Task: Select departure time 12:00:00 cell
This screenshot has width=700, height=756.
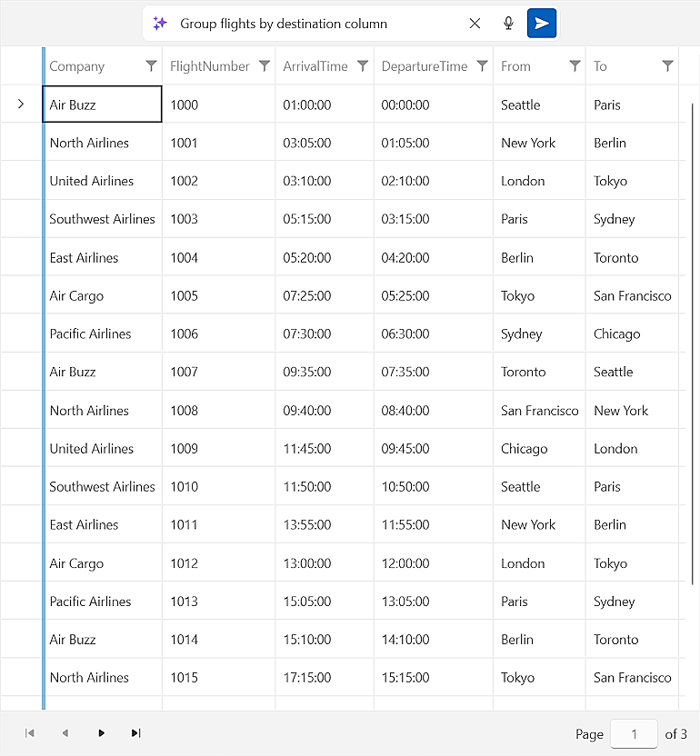Action: (434, 563)
